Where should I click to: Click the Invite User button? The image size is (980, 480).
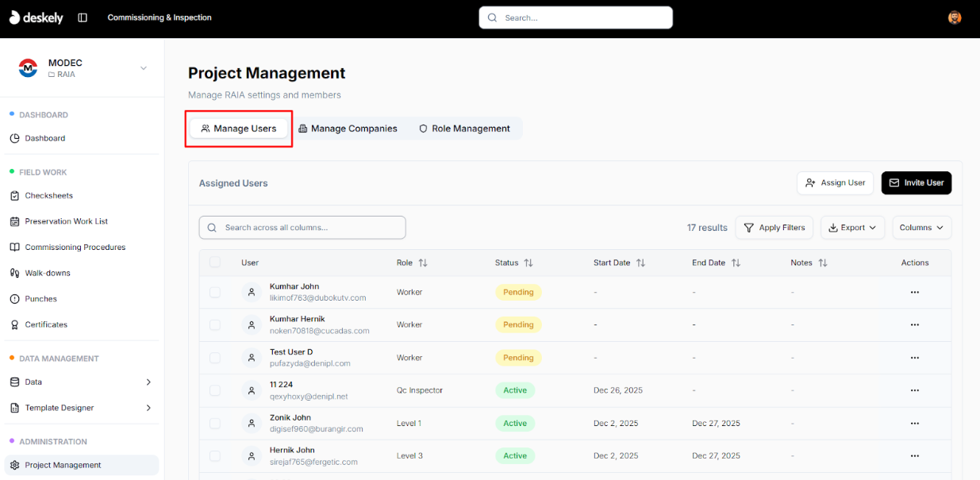click(916, 182)
